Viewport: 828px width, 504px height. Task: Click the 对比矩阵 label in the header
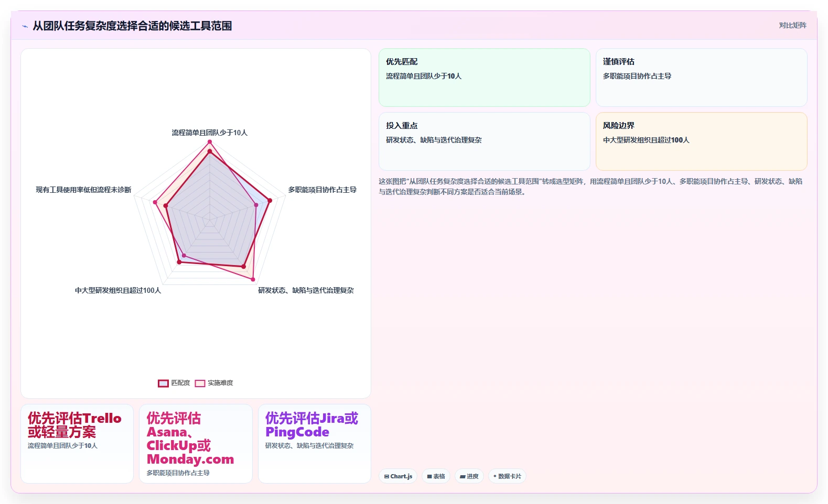(x=792, y=25)
